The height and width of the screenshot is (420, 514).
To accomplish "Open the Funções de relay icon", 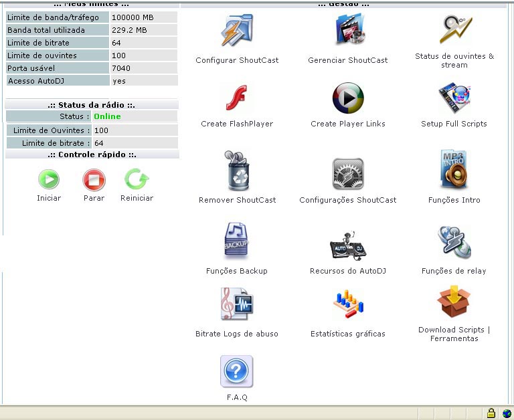I will coord(454,242).
